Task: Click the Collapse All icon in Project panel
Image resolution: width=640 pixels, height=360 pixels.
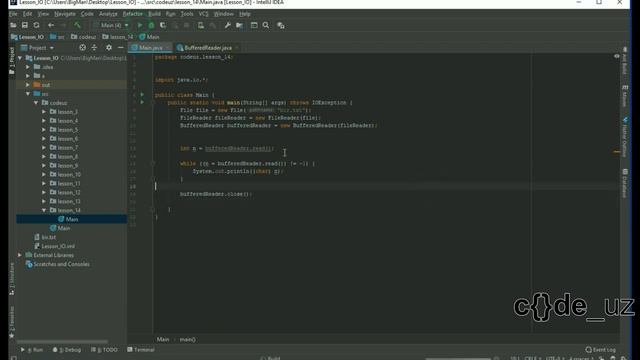Action: 94,48
